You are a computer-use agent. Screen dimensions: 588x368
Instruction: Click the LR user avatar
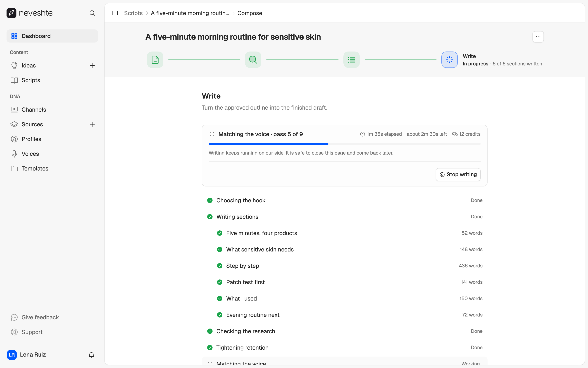(12, 355)
